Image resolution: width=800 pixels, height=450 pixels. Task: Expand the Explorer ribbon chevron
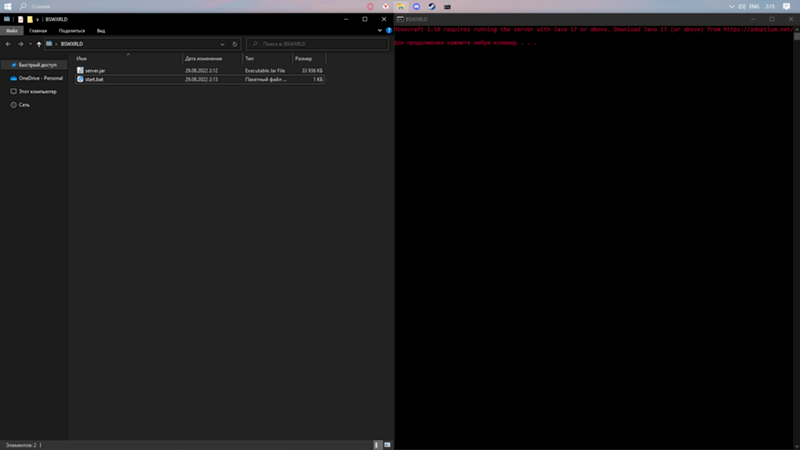pos(379,31)
